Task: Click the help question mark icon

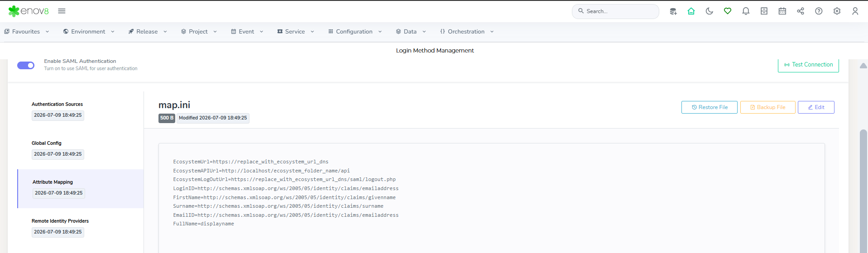Action: pyautogui.click(x=819, y=11)
